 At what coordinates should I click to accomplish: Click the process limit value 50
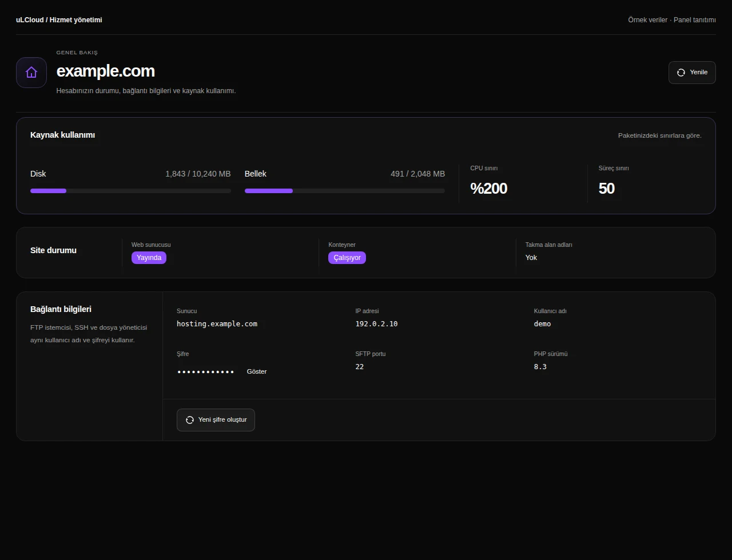tap(607, 189)
